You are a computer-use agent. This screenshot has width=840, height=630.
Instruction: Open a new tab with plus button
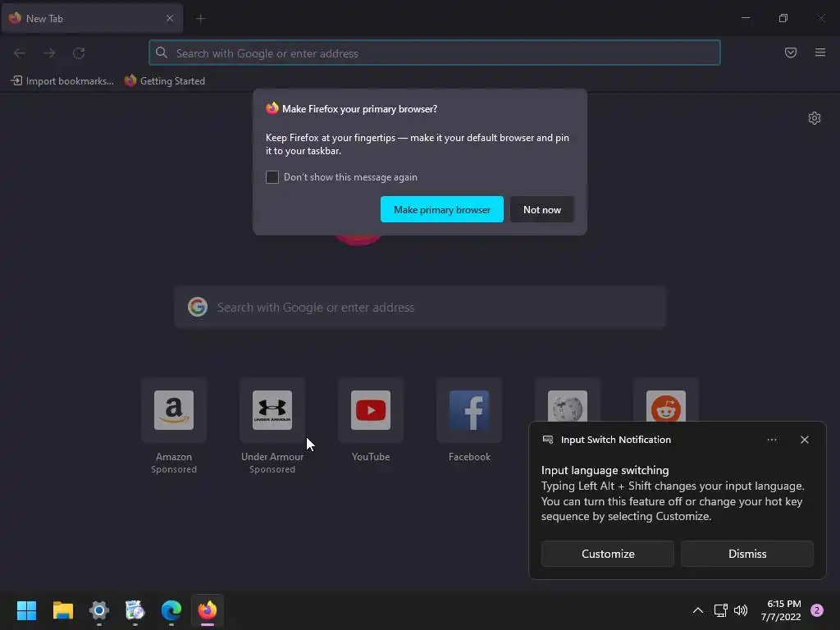tap(200, 19)
